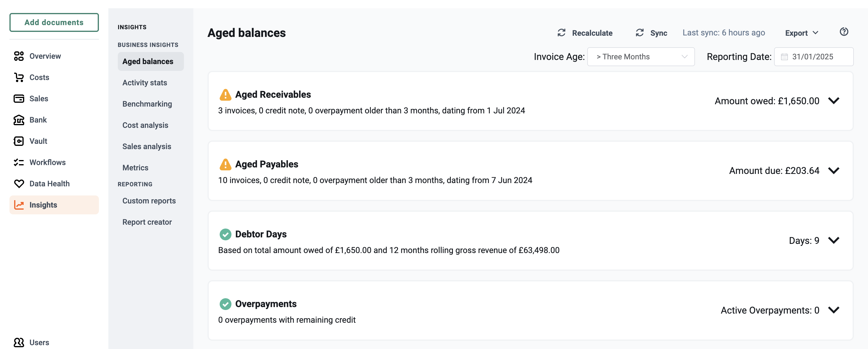Click the Insights chart icon
This screenshot has height=349, width=868.
click(19, 205)
